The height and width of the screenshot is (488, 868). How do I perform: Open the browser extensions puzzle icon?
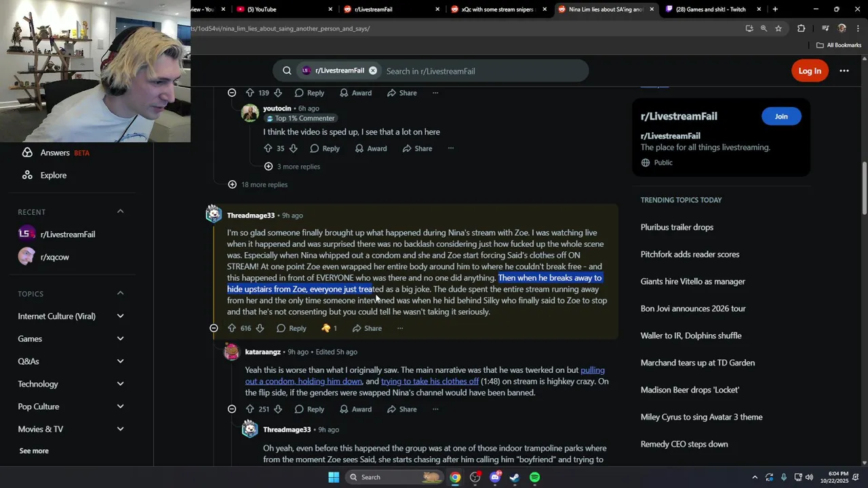[x=801, y=28]
